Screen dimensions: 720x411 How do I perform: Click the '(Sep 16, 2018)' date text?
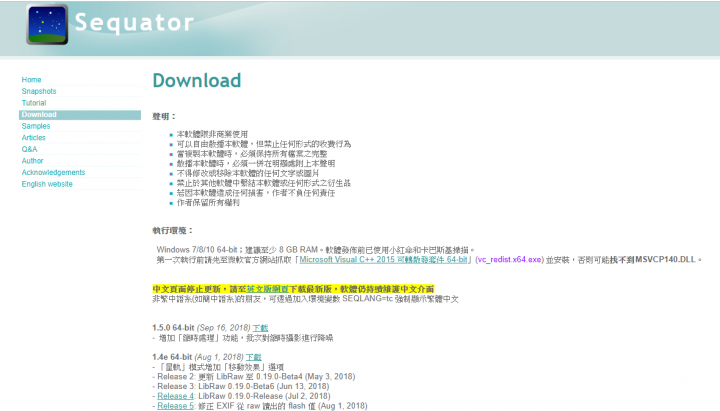[x=223, y=328]
